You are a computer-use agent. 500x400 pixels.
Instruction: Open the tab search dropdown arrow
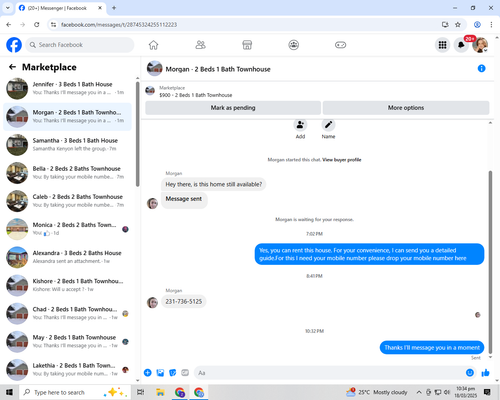pyautogui.click(x=8, y=8)
